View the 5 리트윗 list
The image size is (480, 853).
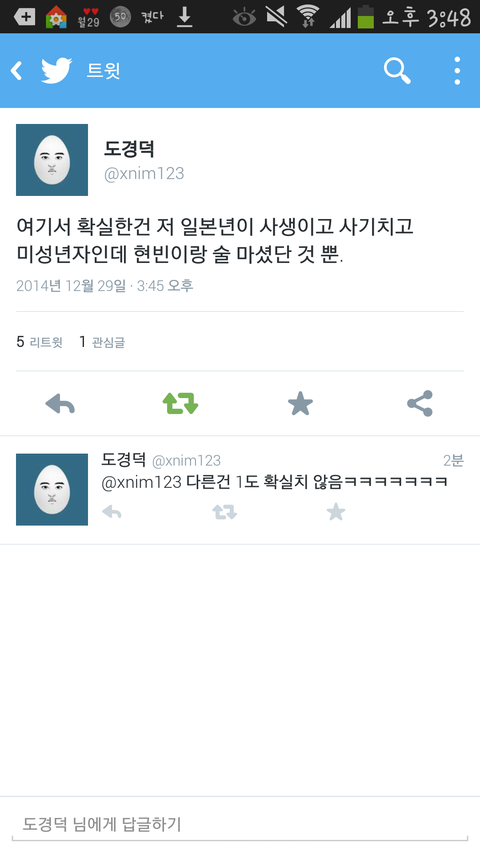(x=39, y=342)
